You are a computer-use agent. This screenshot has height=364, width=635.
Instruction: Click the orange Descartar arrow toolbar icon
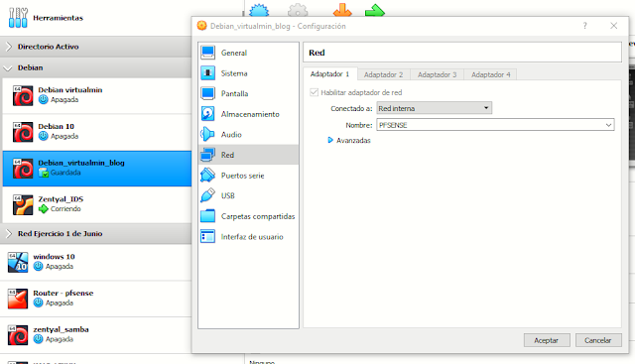pyautogui.click(x=342, y=10)
